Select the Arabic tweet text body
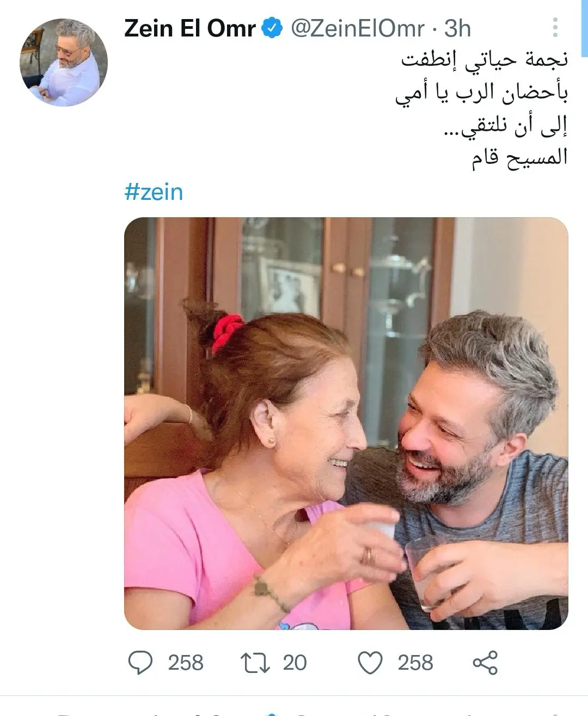The image size is (588, 716). pyautogui.click(x=482, y=109)
